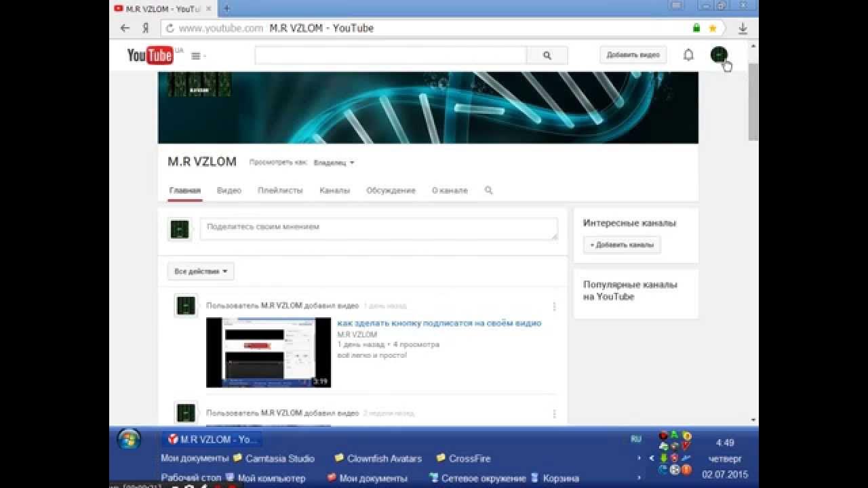Bookmark page with the yellow star icon

tap(713, 28)
